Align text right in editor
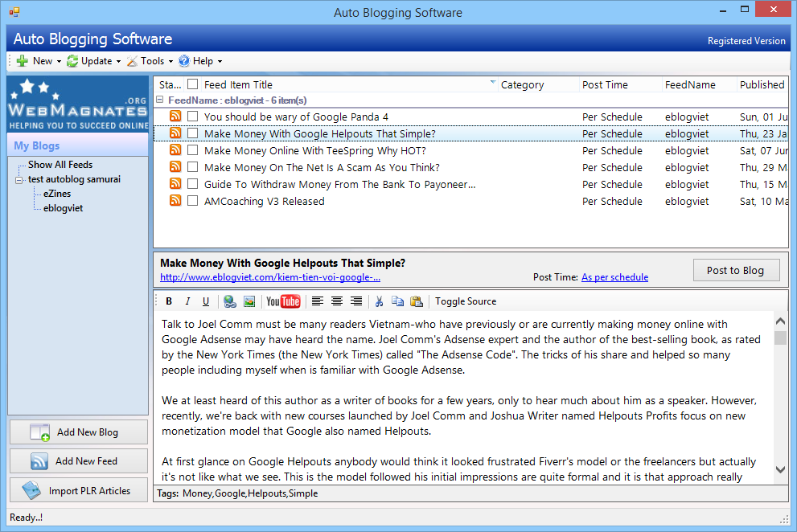The height and width of the screenshot is (532, 797). pyautogui.click(x=355, y=301)
